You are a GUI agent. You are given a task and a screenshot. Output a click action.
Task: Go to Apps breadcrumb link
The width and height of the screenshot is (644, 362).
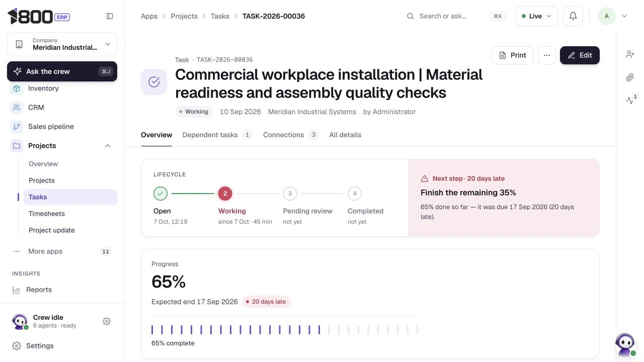149,16
